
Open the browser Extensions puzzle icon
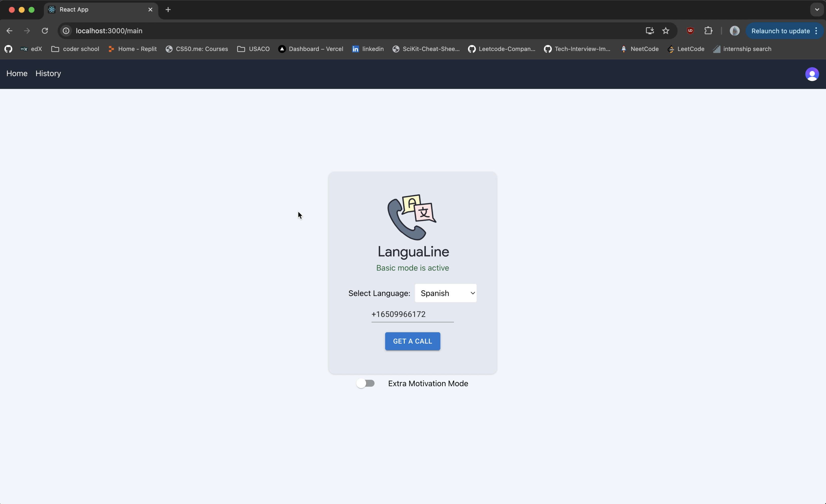click(708, 31)
